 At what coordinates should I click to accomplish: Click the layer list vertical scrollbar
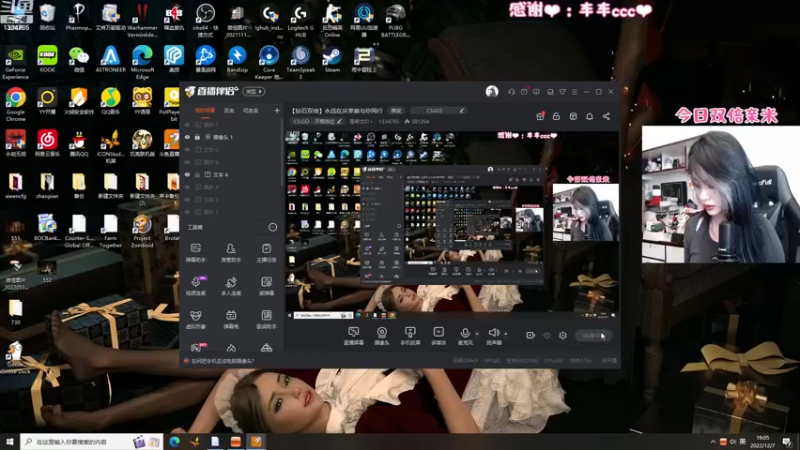click(x=282, y=153)
